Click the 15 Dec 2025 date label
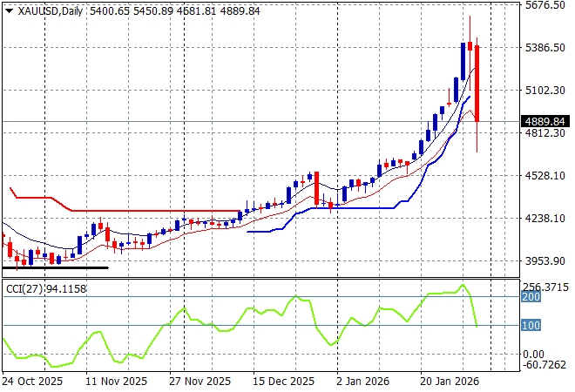The width and height of the screenshot is (575, 392). pyautogui.click(x=283, y=381)
